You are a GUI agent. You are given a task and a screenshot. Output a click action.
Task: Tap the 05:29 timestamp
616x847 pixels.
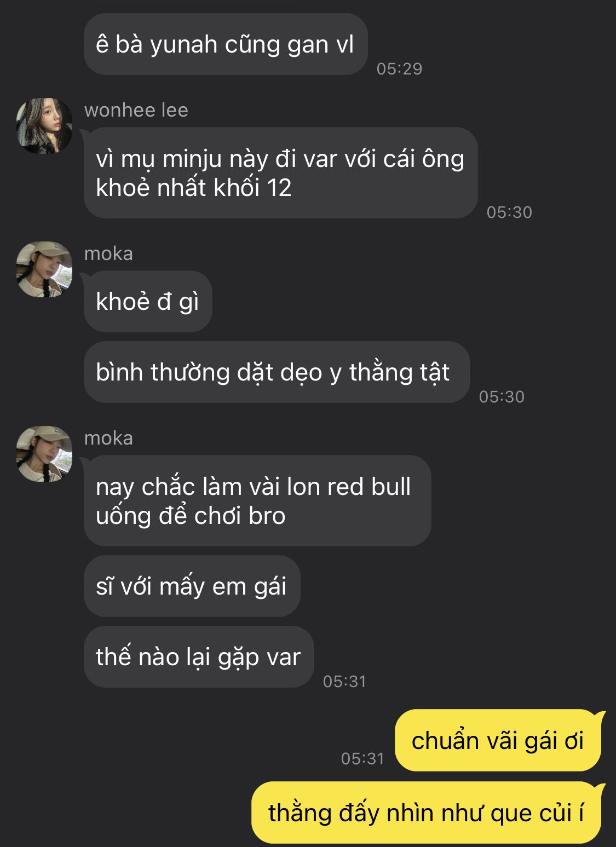[399, 68]
